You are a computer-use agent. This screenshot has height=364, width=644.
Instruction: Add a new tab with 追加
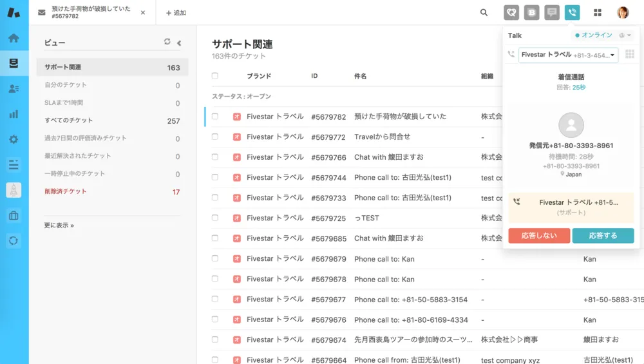[x=176, y=13]
